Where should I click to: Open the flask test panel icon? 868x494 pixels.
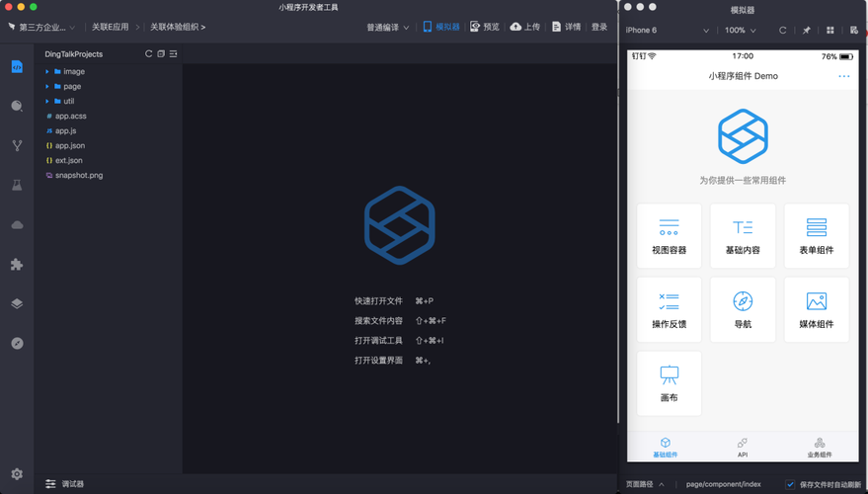pyautogui.click(x=17, y=185)
